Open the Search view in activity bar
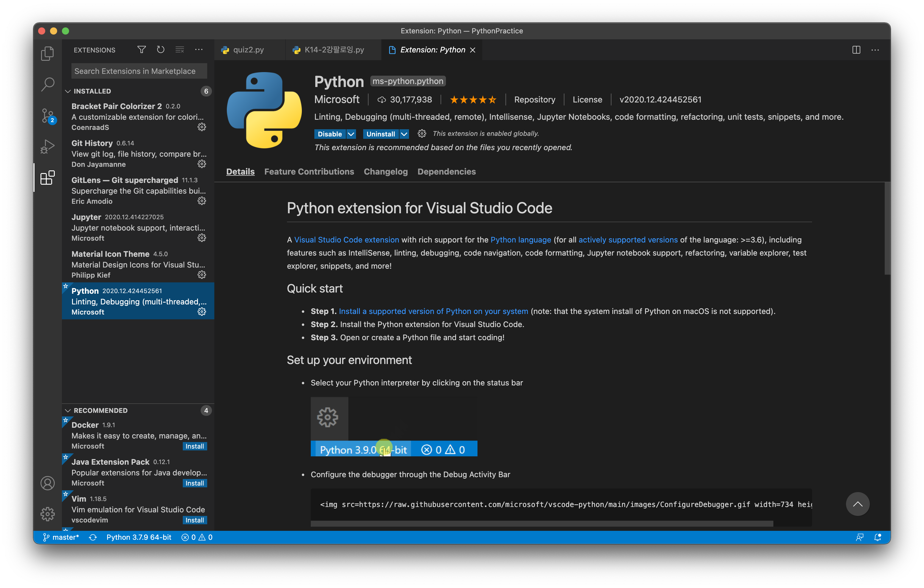 [x=48, y=84]
